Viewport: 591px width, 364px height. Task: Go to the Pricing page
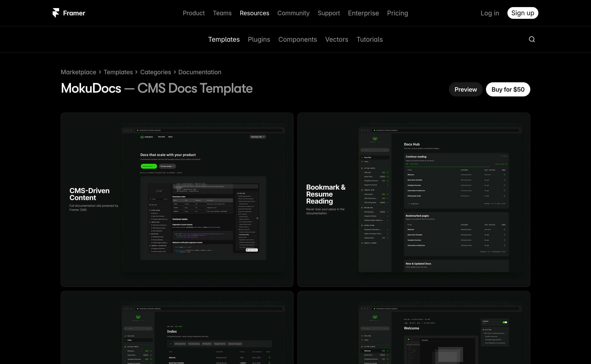click(x=398, y=13)
